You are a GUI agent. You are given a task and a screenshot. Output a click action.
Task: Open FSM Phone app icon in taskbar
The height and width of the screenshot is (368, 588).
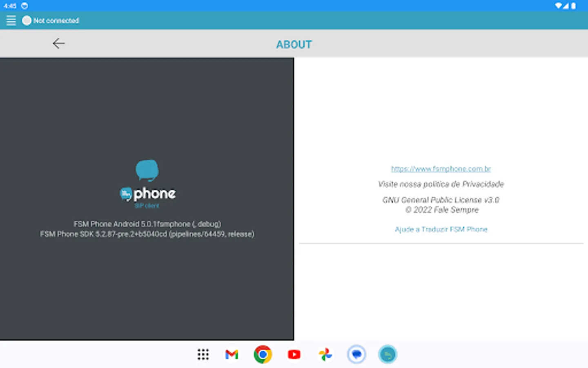388,355
